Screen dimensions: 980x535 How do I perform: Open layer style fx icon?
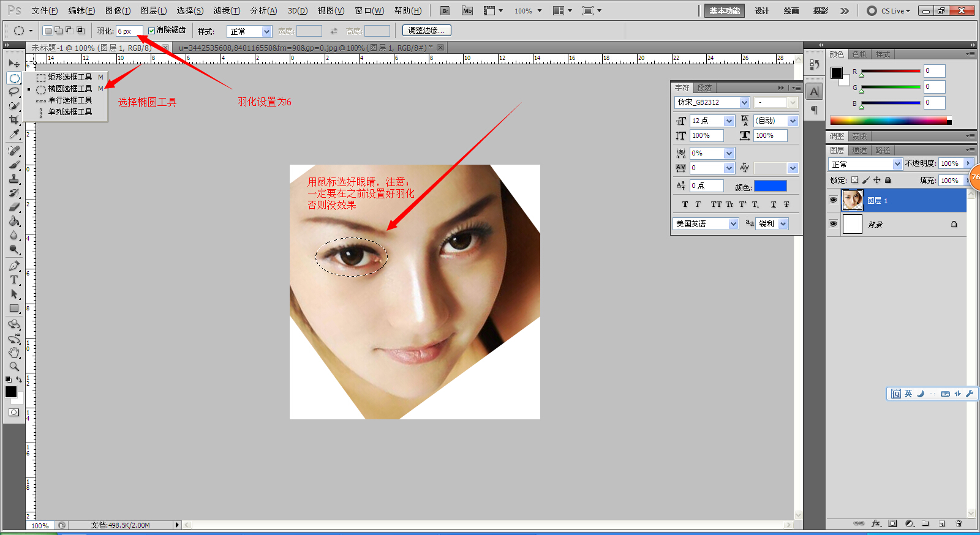[876, 523]
